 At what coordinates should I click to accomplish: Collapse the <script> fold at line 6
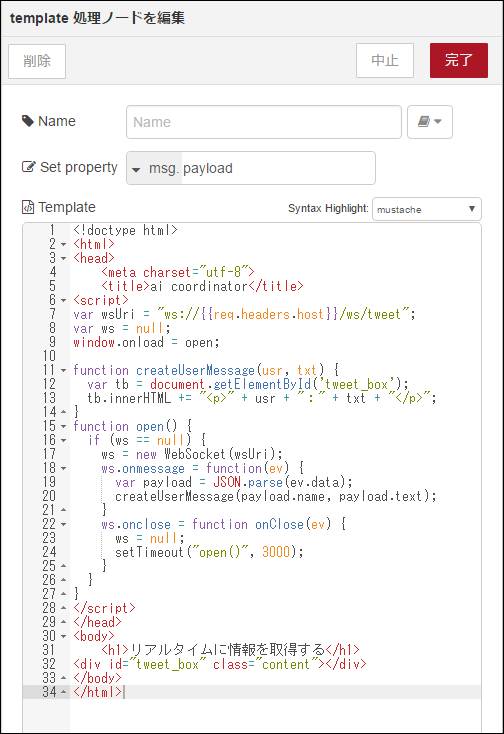coord(64,301)
